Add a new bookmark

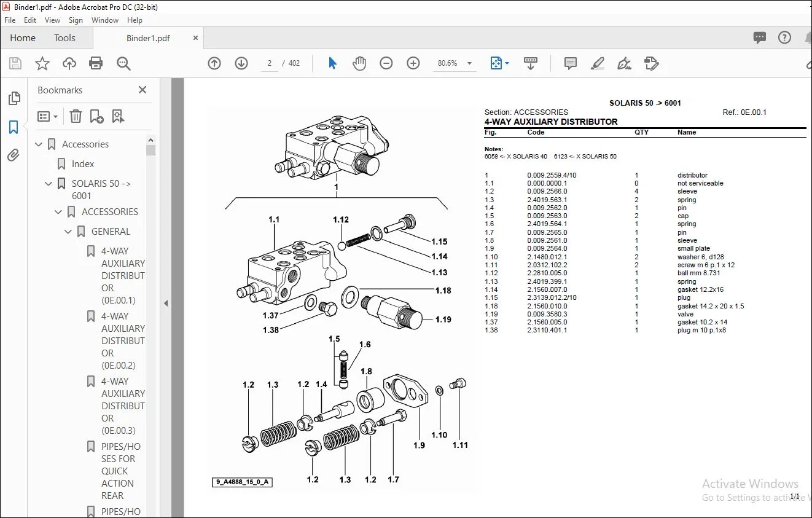point(96,116)
